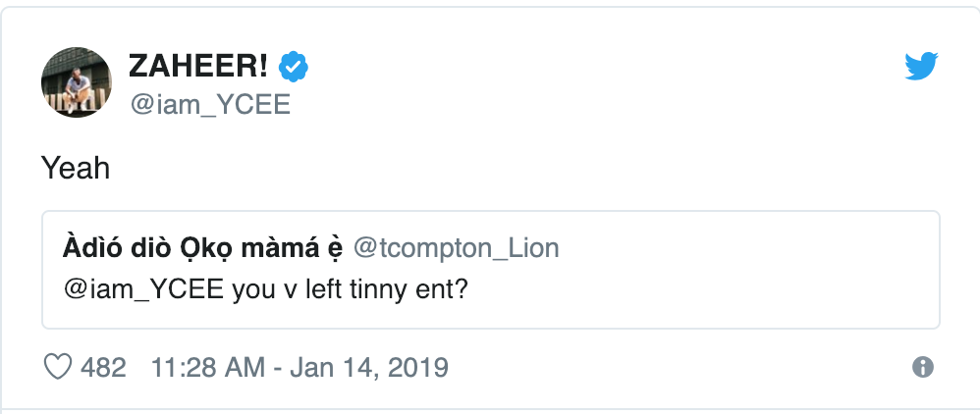The width and height of the screenshot is (980, 414).
Task: Click the word "diò" in quoted author name
Action: tap(137, 248)
